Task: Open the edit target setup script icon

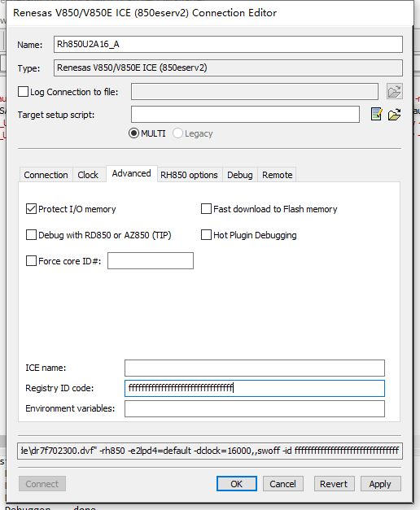Action: (376, 114)
